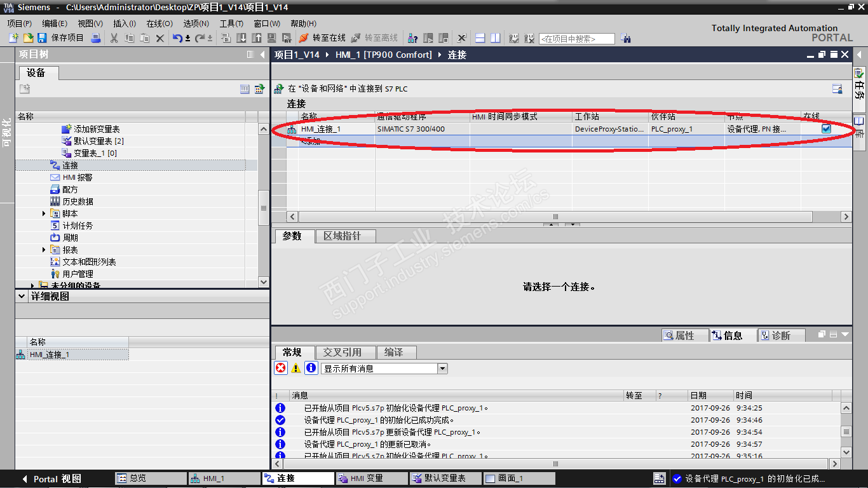Click the New project toolbar icon
This screenshot has height=488, width=868.
13,38
